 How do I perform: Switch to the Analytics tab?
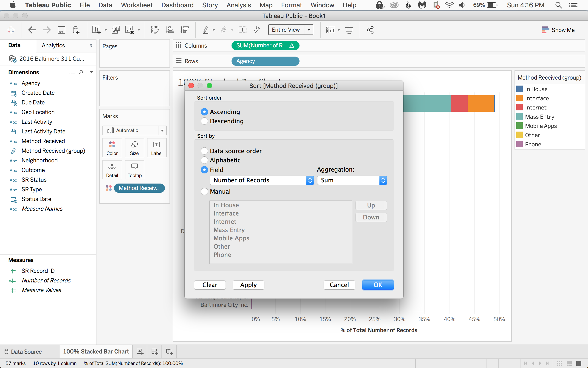click(x=53, y=46)
